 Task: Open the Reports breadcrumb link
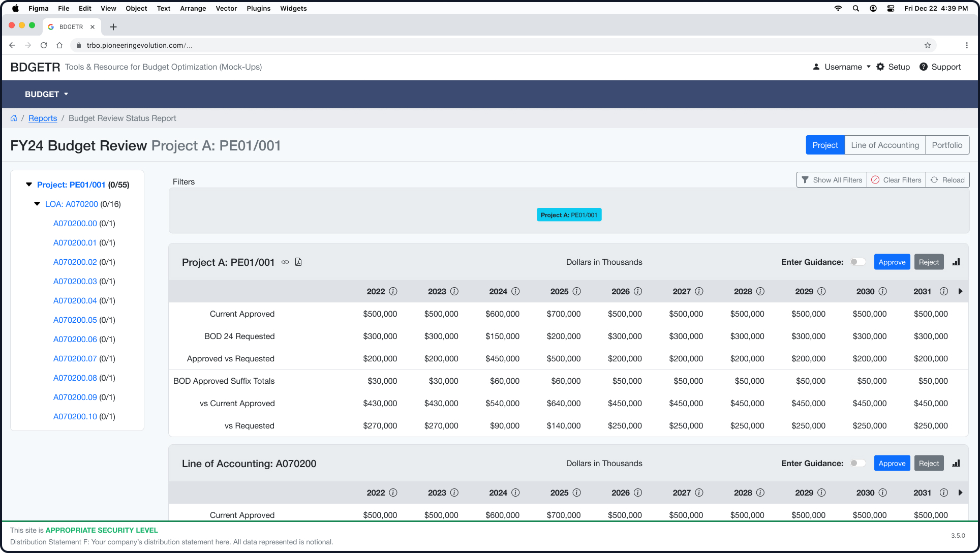43,118
